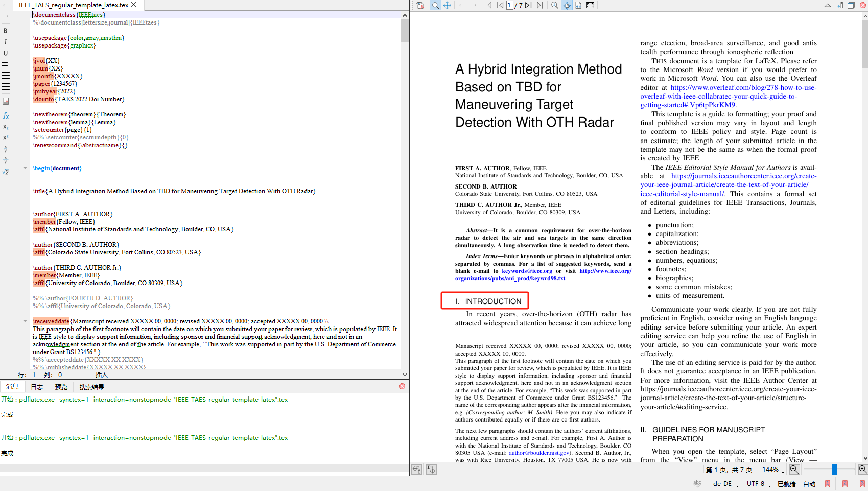Open the keywords@ieee.org email link
The image size is (868, 491).
[527, 271]
